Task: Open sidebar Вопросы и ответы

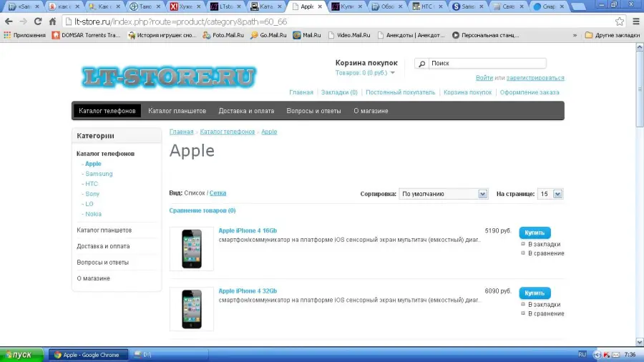Action: pos(102,263)
